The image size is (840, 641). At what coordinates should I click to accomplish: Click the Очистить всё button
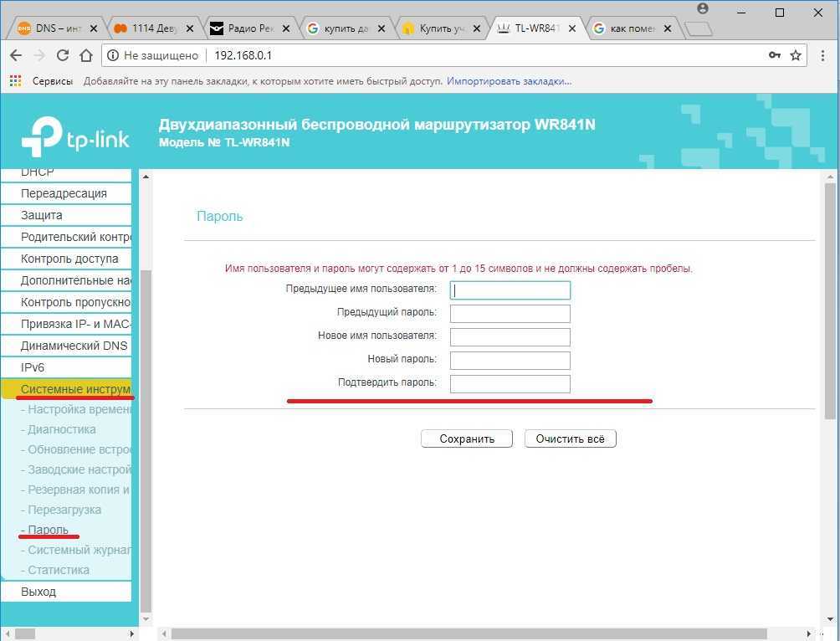tap(570, 439)
